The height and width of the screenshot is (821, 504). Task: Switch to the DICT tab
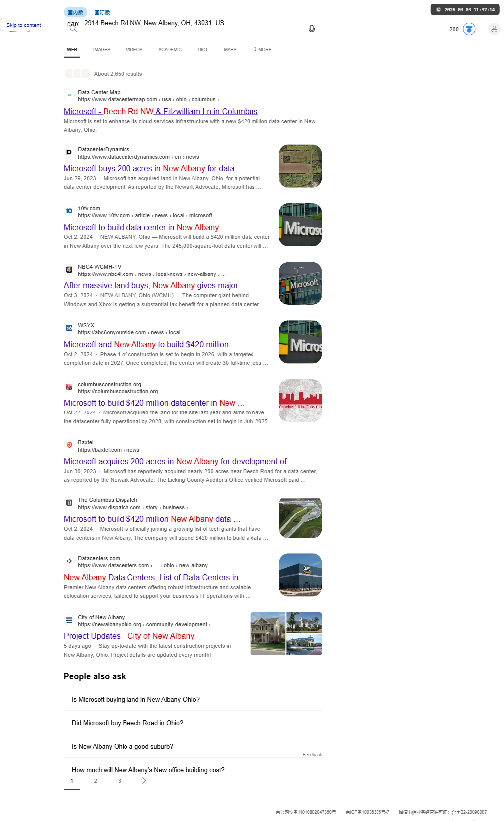(x=203, y=50)
